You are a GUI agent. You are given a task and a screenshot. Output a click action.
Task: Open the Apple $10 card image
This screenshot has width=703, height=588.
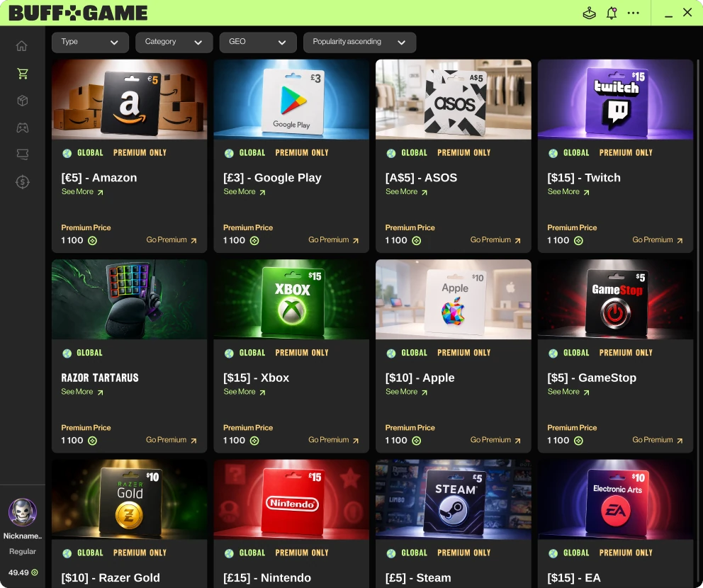pos(454,300)
